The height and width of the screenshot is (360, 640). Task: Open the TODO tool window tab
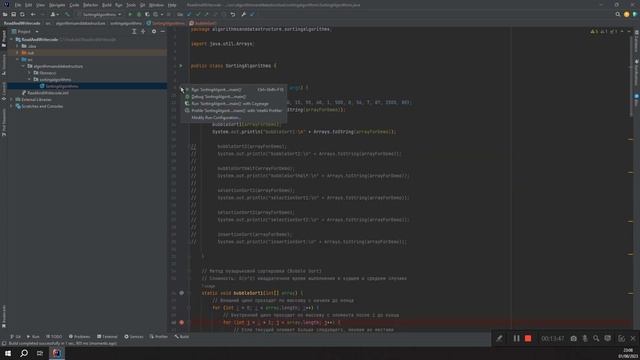[x=54, y=337]
